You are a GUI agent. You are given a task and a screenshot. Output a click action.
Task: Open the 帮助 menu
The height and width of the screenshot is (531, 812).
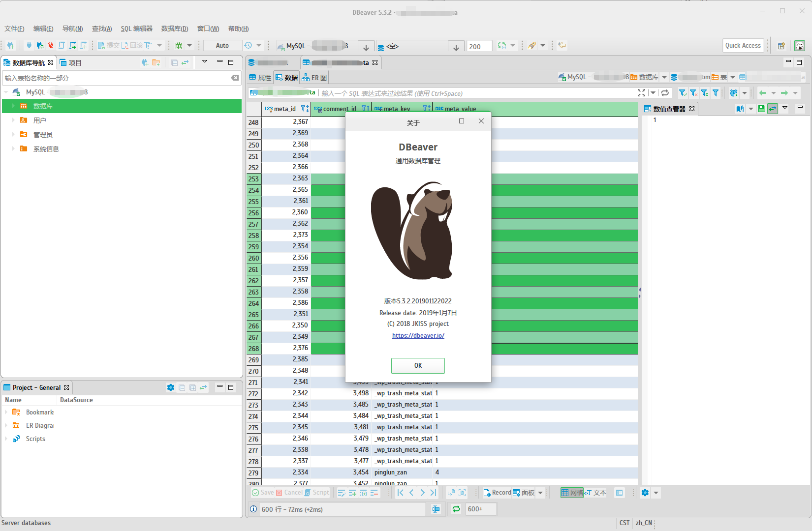[x=238, y=29]
